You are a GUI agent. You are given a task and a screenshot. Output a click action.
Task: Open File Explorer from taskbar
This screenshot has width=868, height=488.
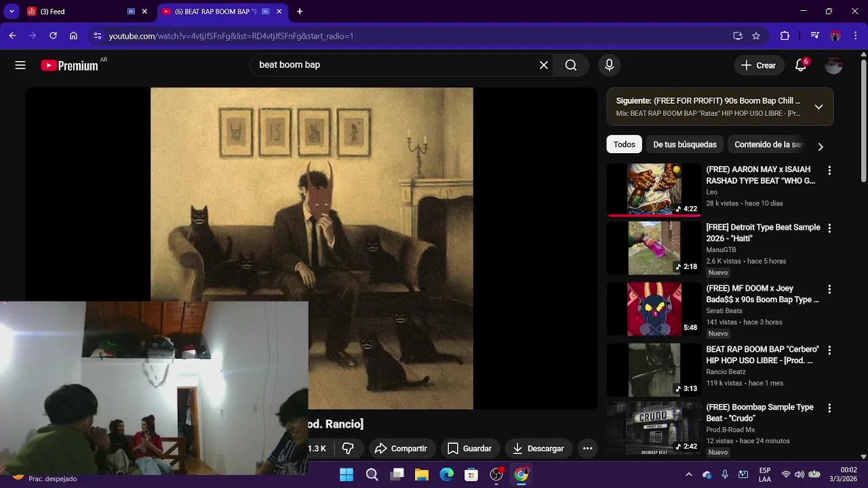pos(422,474)
